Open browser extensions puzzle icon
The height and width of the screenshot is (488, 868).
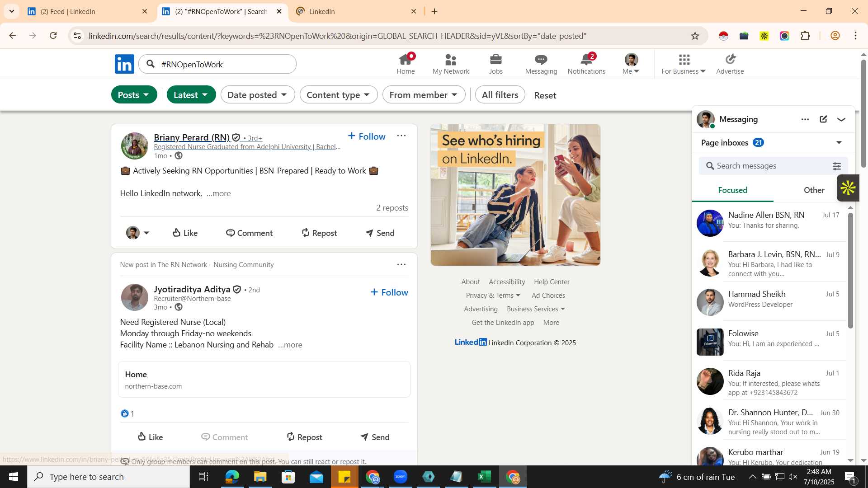coord(805,36)
